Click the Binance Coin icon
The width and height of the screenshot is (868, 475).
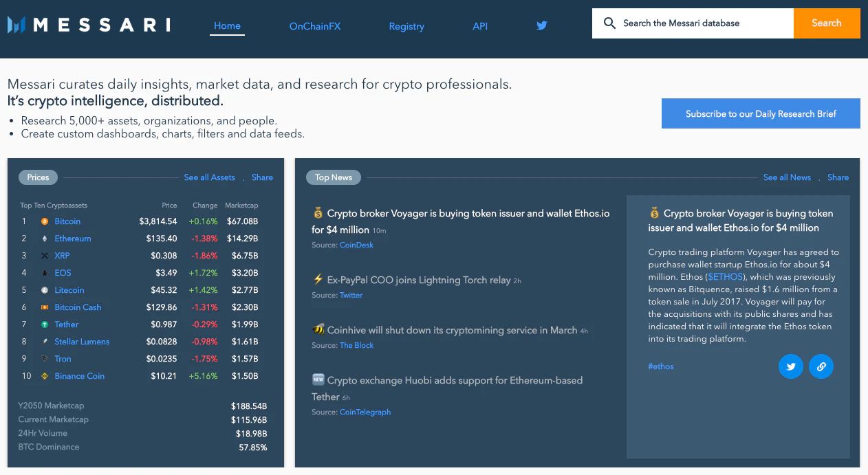coord(45,376)
